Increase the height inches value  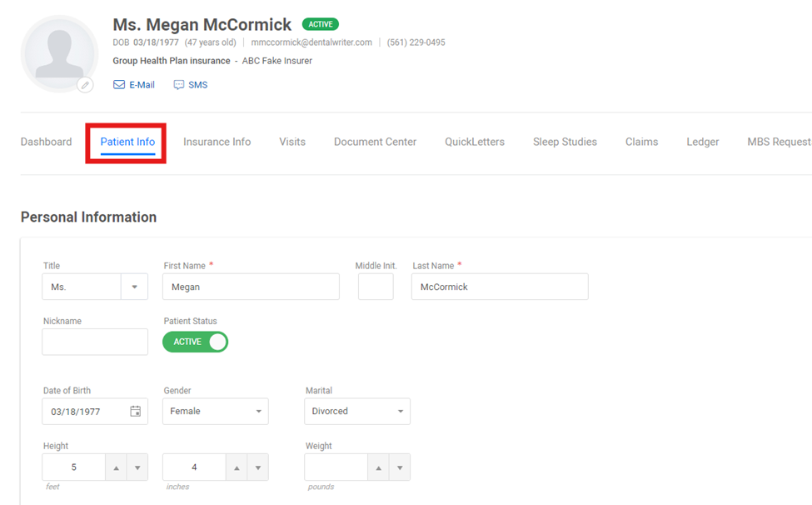237,467
